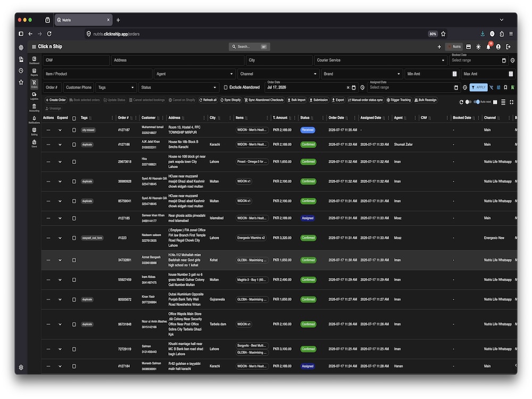Viewport: 532px width, 399px height.
Task: Open notifications bell with red badge
Action: tap(488, 46)
